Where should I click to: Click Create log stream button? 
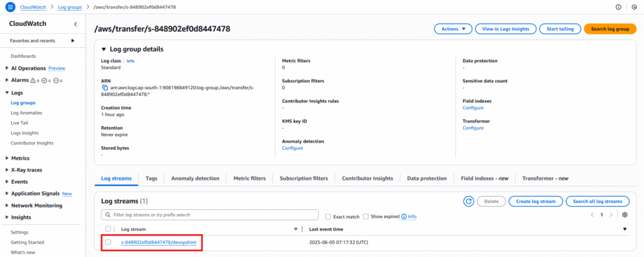(x=536, y=202)
